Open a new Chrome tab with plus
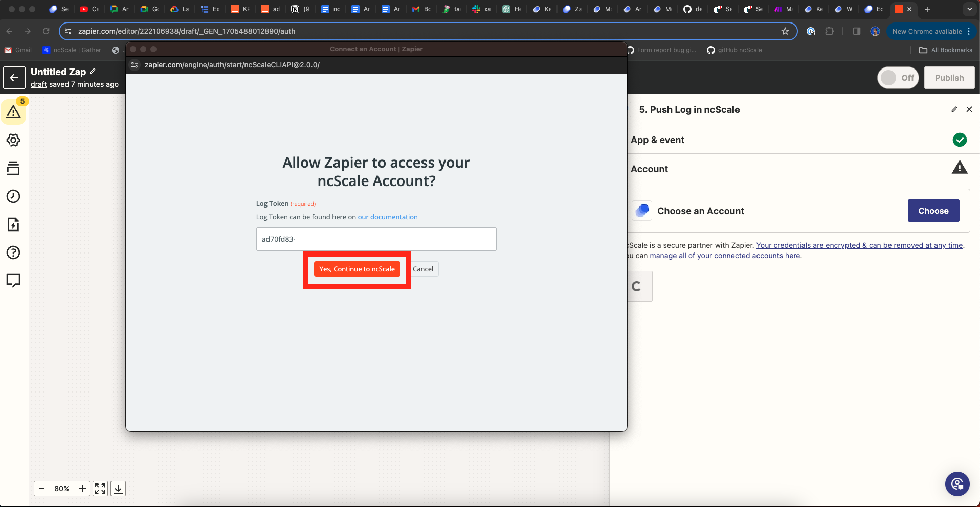Image resolution: width=980 pixels, height=507 pixels. tap(928, 9)
